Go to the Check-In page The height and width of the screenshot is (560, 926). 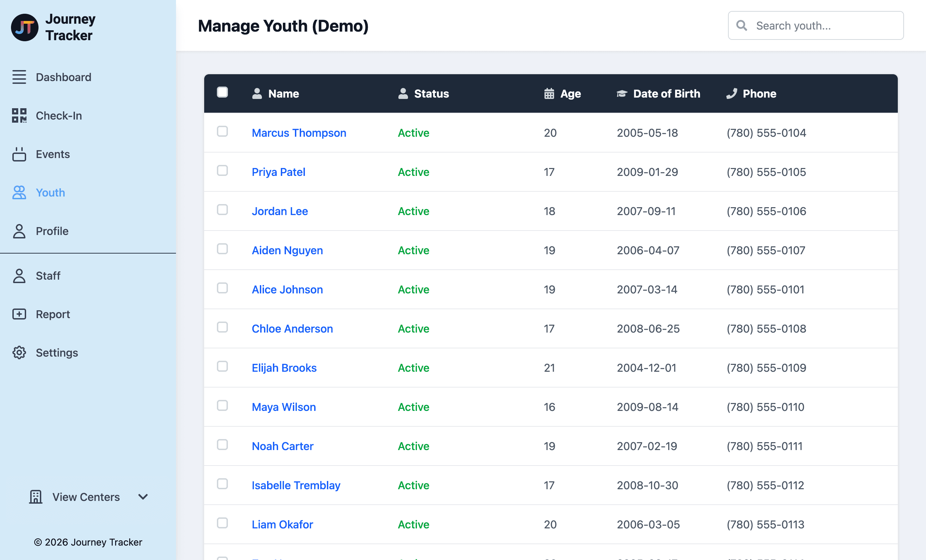pyautogui.click(x=59, y=115)
